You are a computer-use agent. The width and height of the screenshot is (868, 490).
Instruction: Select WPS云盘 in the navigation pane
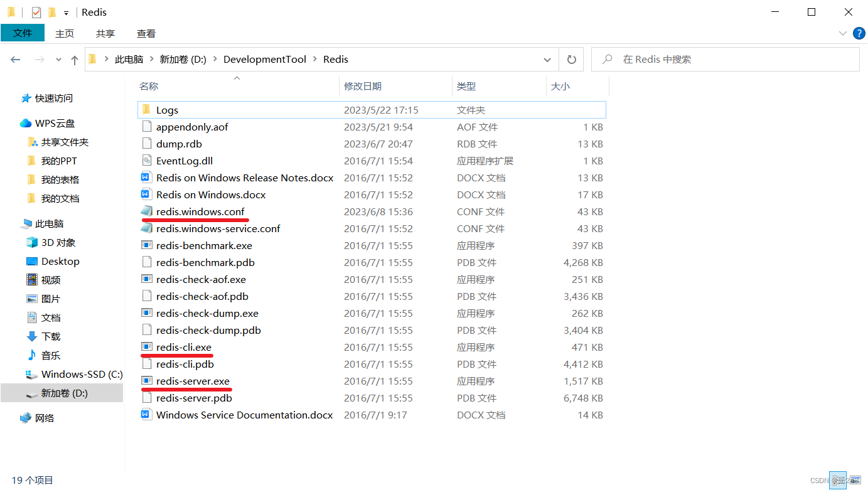pyautogui.click(x=55, y=124)
